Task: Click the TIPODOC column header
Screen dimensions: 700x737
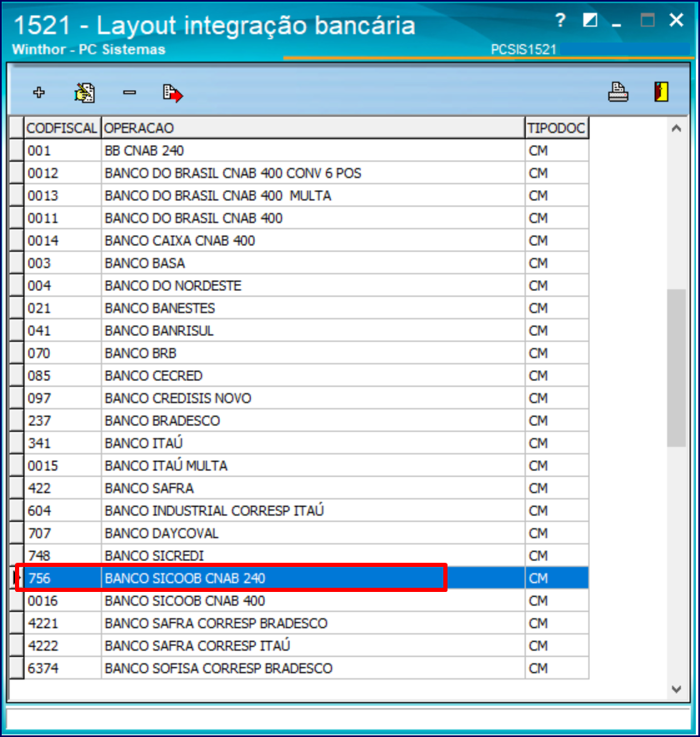Action: point(557,128)
